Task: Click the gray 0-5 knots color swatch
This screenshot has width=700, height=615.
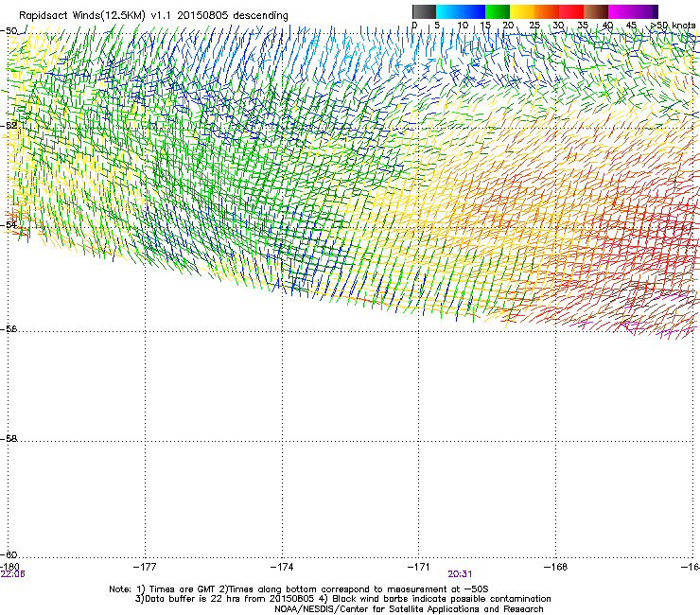Action: click(424, 11)
